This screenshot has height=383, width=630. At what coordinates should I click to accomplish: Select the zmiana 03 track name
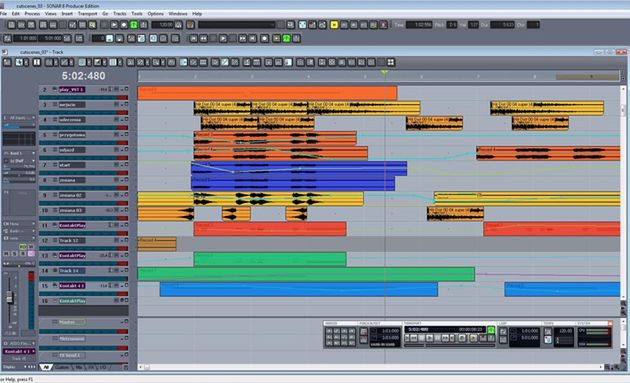coord(72,210)
